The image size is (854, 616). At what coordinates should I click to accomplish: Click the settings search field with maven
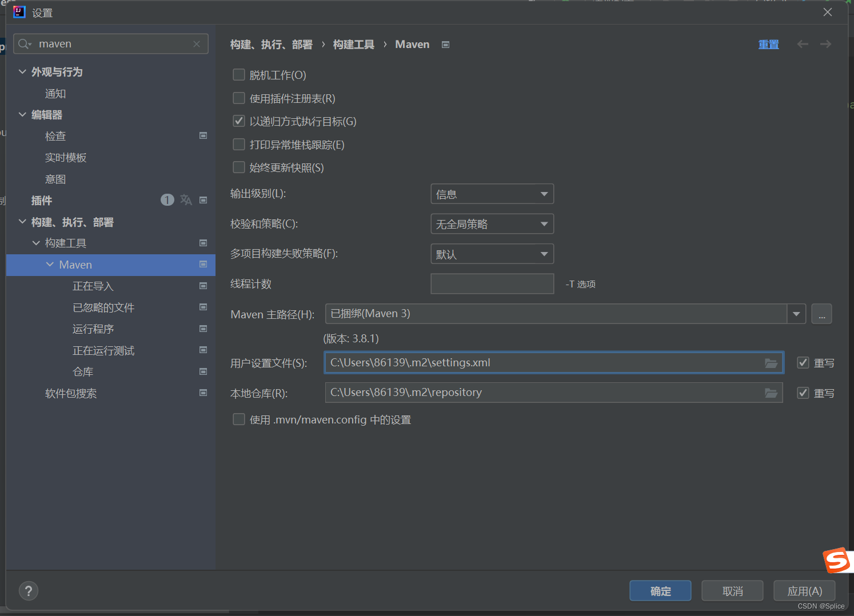(x=111, y=44)
